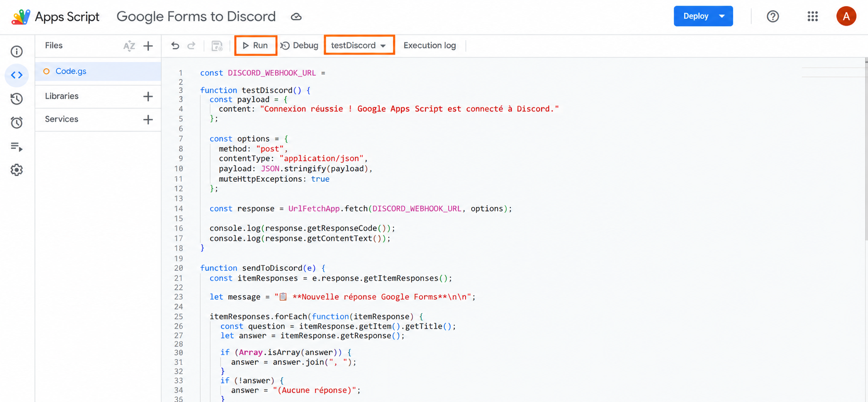Click the Services section label

click(62, 119)
